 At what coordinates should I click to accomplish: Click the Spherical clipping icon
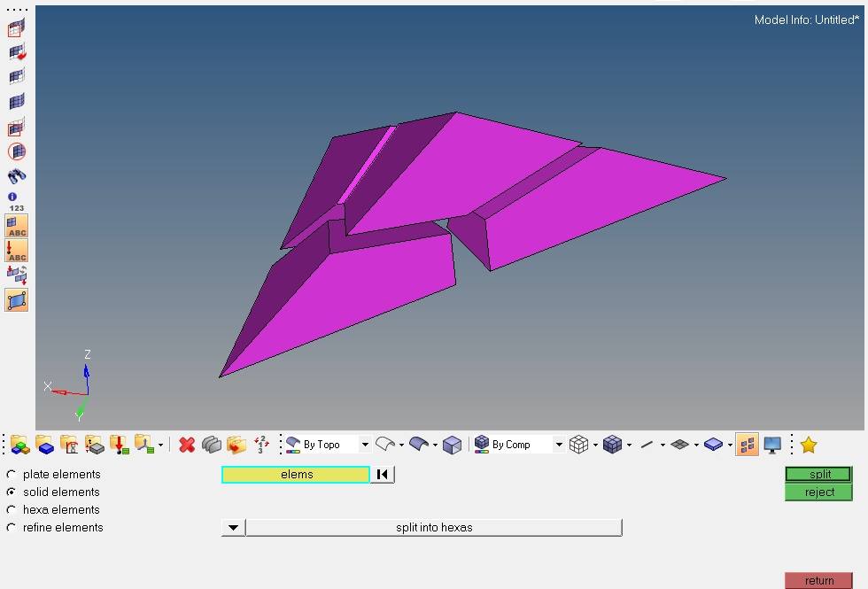(17, 151)
